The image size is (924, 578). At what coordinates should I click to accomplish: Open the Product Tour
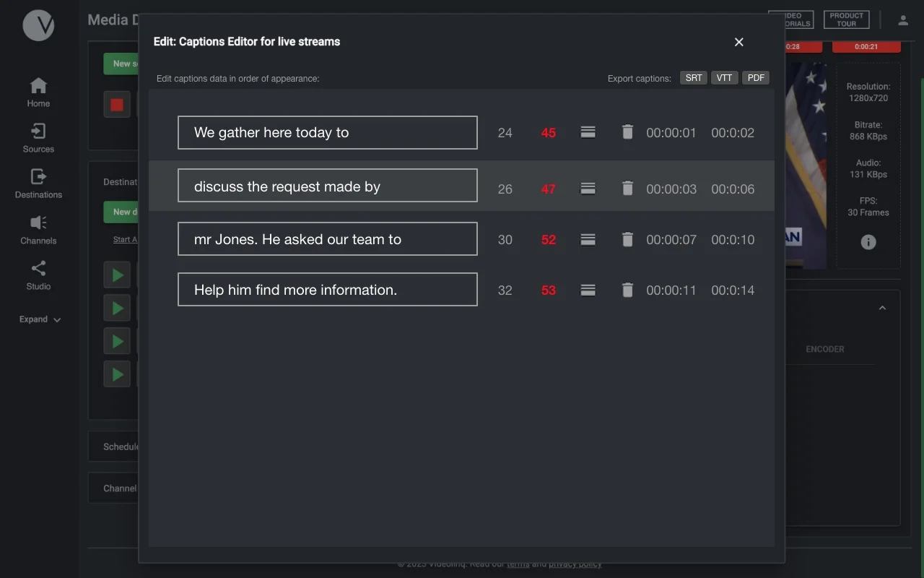click(x=846, y=20)
